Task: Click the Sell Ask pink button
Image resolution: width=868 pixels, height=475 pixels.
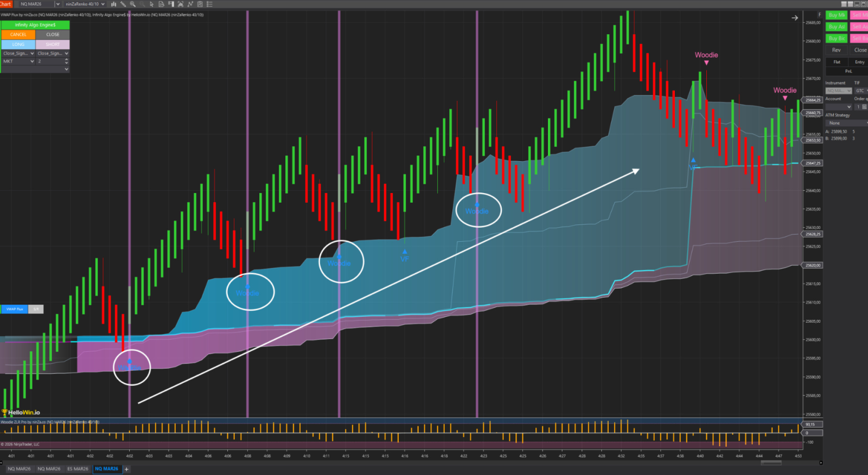Action: [x=859, y=27]
